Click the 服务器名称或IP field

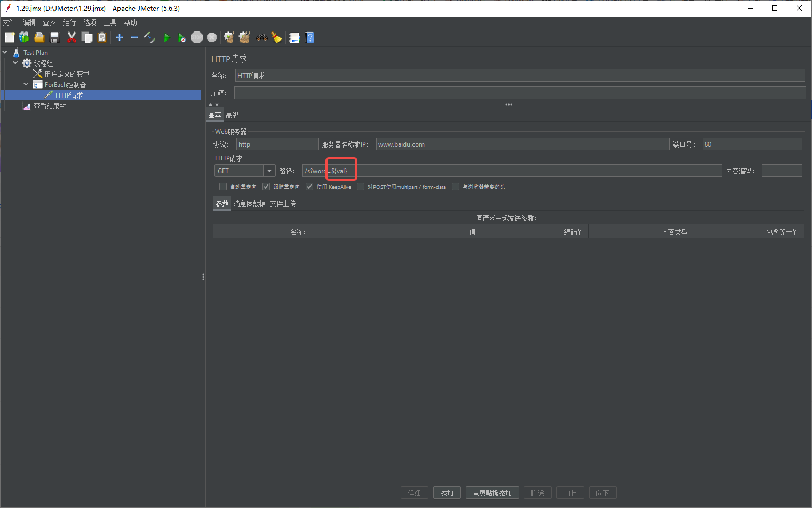point(522,144)
